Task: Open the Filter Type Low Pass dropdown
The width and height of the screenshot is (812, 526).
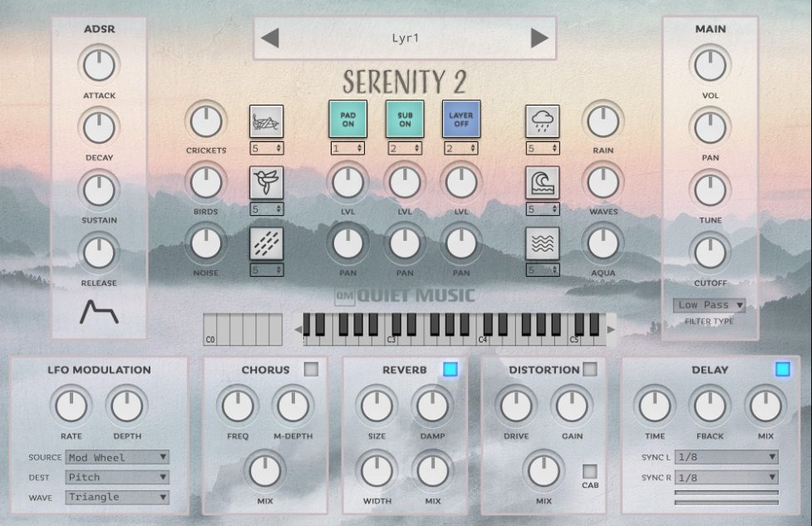Action: coord(709,305)
